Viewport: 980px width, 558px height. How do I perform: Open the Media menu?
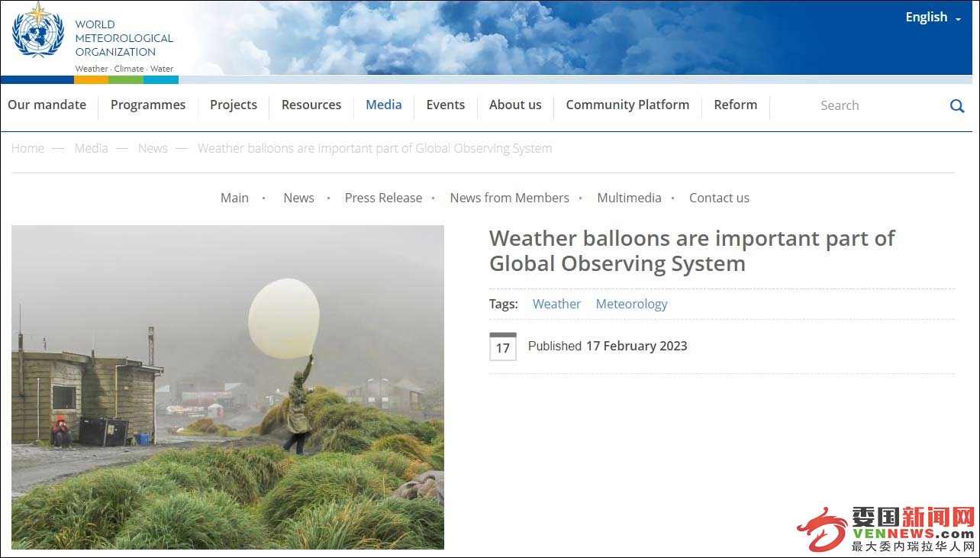tap(384, 105)
